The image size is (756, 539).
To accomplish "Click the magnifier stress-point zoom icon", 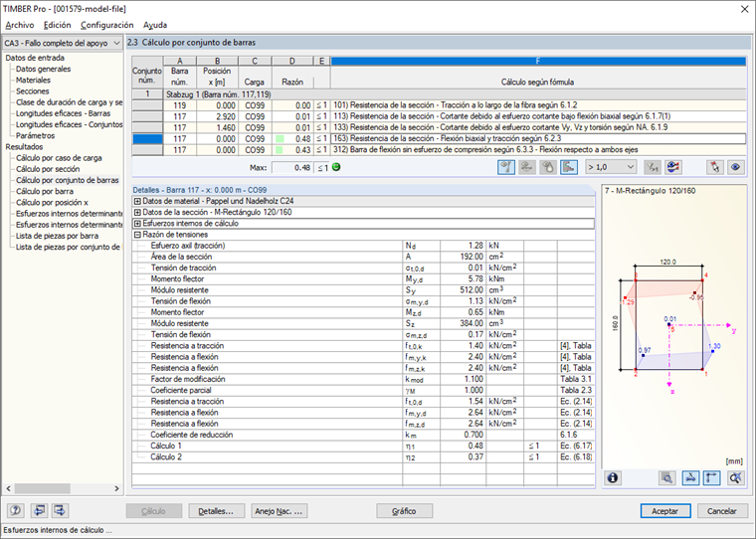I will tap(667, 477).
